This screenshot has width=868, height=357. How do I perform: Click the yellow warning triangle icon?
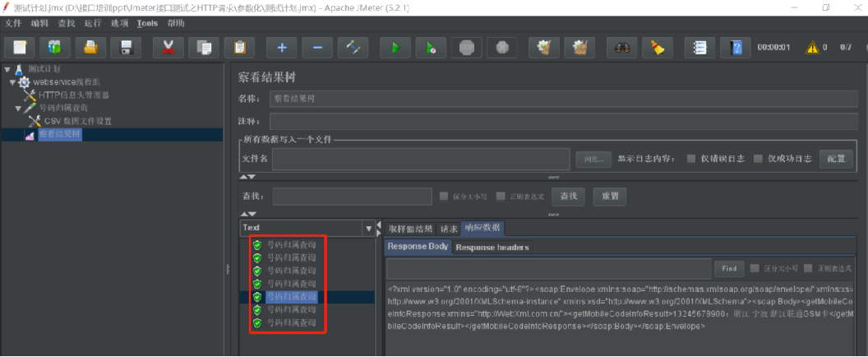[812, 47]
